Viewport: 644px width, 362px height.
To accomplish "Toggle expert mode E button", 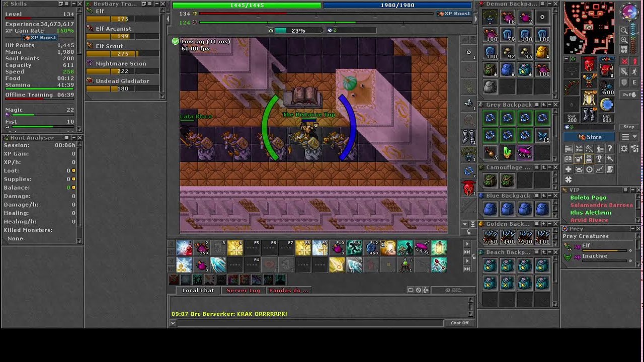I will [x=634, y=82].
